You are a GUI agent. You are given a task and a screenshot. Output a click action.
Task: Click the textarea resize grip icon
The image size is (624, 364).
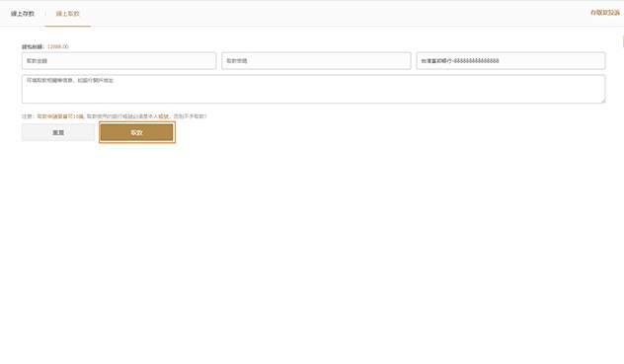603,101
